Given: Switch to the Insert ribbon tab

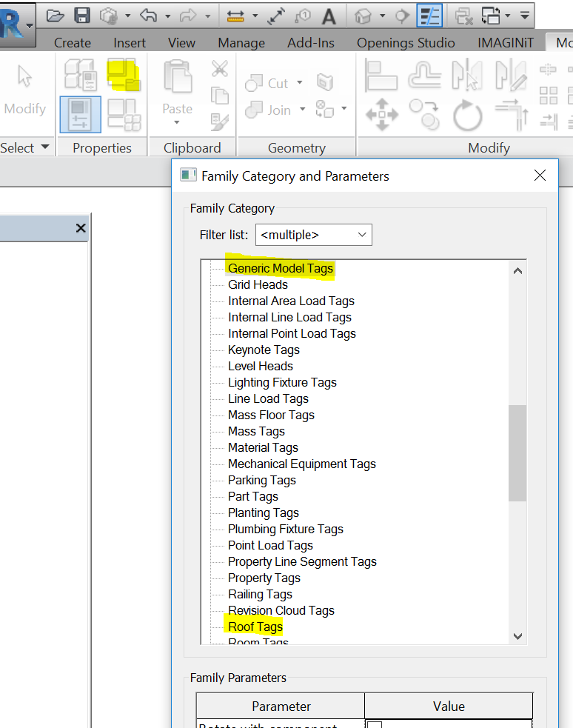Looking at the screenshot, I should pos(130,43).
